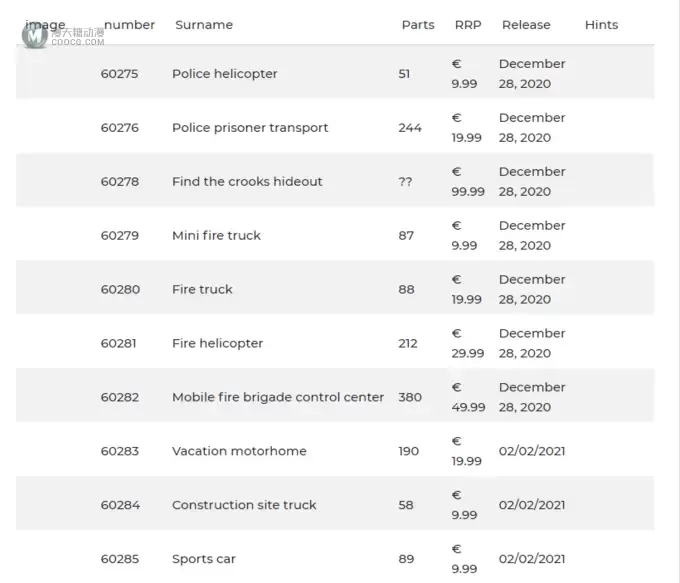The width and height of the screenshot is (680, 583).
Task: Click the Fire helicopter entry
Action: tap(217, 343)
